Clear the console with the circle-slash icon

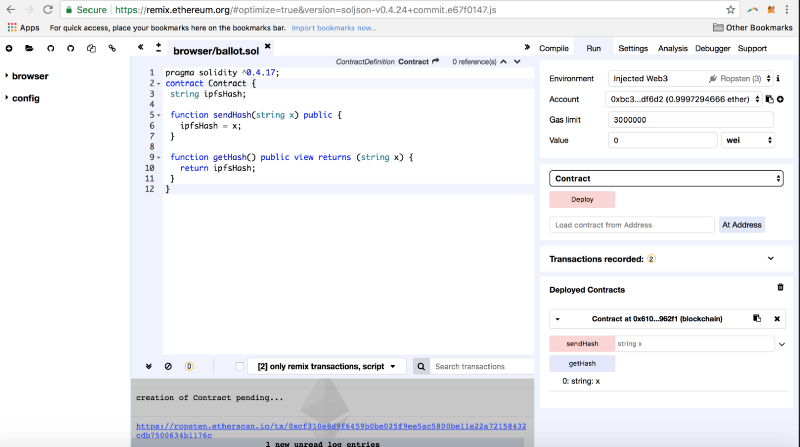pyautogui.click(x=168, y=367)
